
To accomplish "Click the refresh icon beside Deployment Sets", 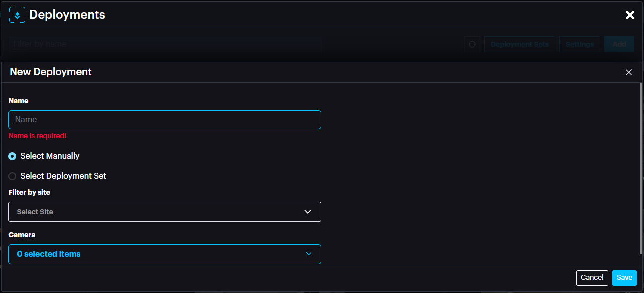I will pos(472,44).
